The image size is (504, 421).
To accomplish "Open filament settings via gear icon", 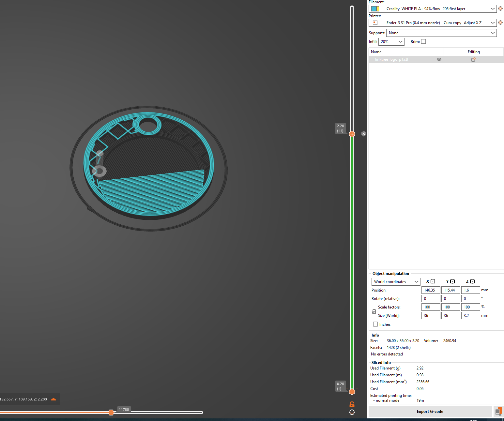I will pyautogui.click(x=500, y=8).
